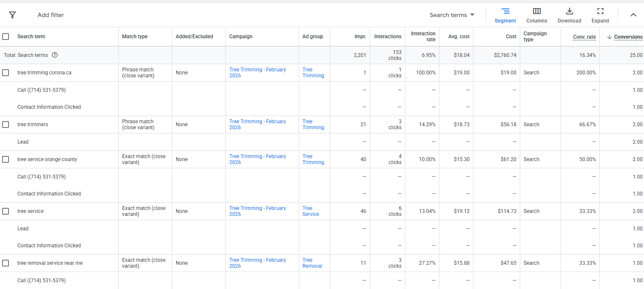Sort by Avg. cost column header
The width and height of the screenshot is (644, 289).
[459, 37]
